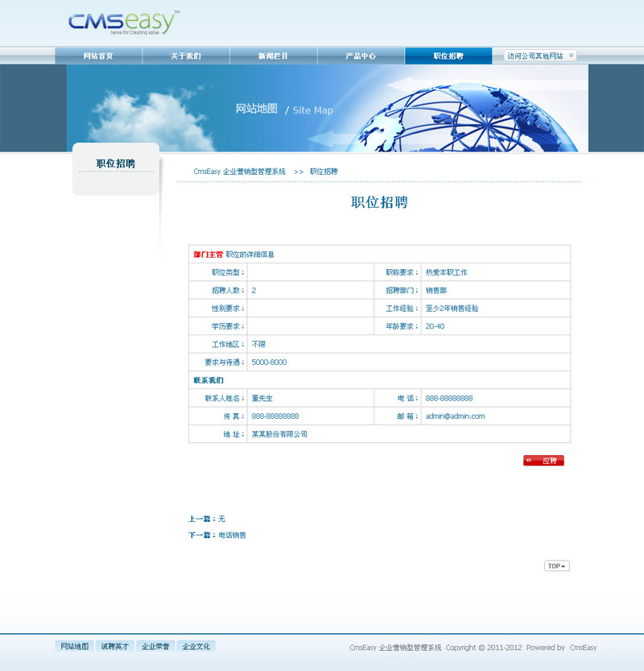Click the CMSeasy logo
The image size is (644, 671).
pos(122,23)
